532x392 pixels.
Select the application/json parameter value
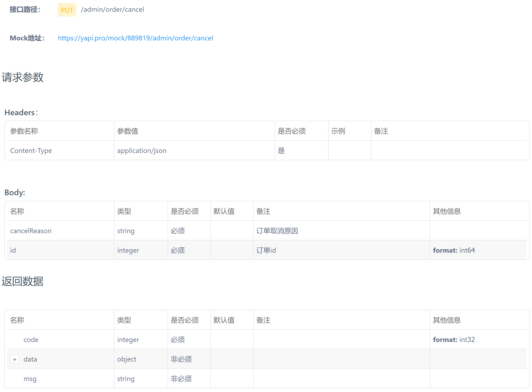point(142,151)
